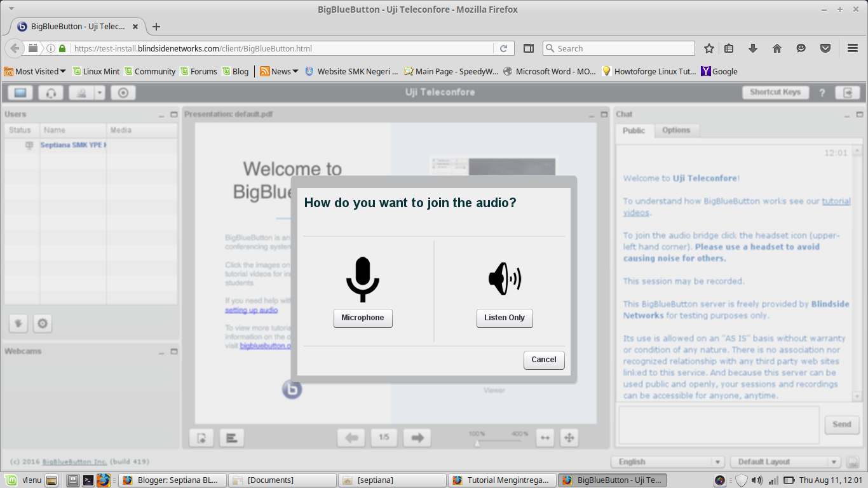Click the headset audio icon in toolbar
Image resolution: width=868 pixels, height=488 pixels.
[x=51, y=93]
